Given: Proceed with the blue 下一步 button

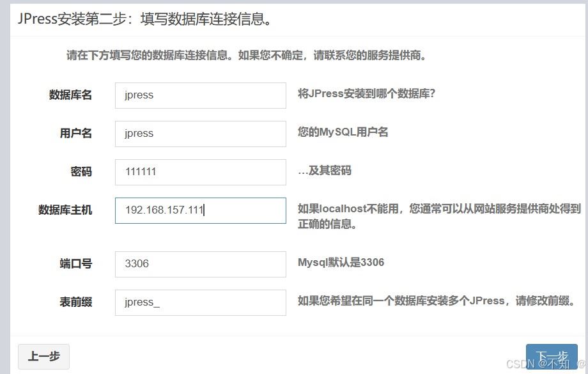Looking at the screenshot, I should 552,357.
